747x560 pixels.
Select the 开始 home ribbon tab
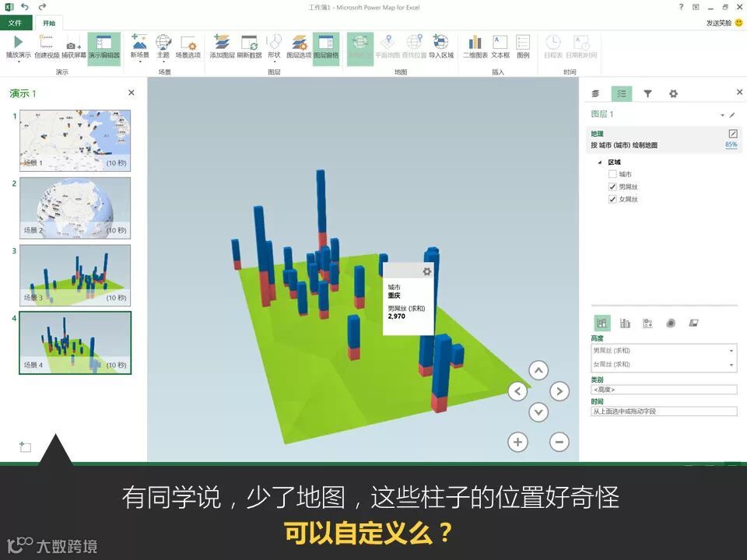pos(49,23)
